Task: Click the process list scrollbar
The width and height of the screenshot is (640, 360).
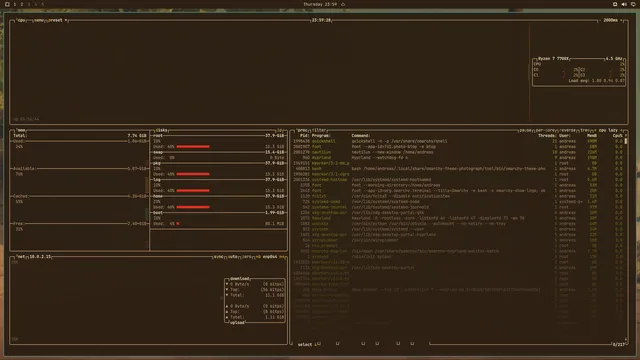Action: 626,141
